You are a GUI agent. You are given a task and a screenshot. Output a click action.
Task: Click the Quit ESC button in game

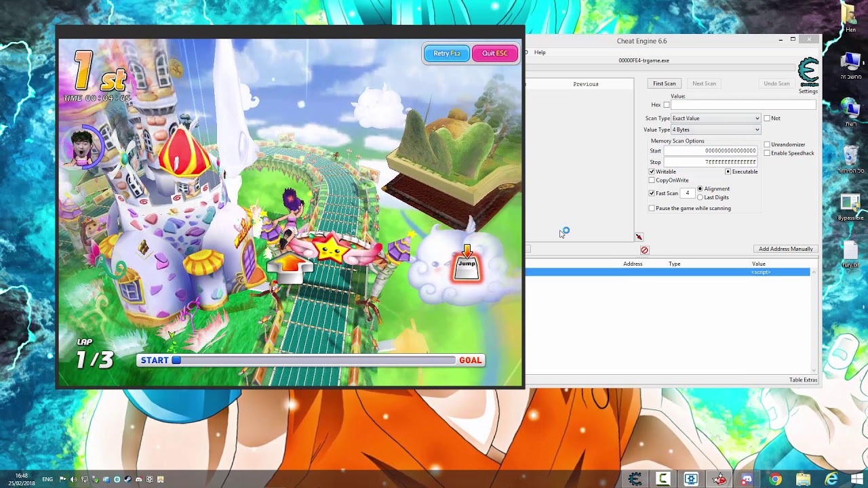point(494,54)
